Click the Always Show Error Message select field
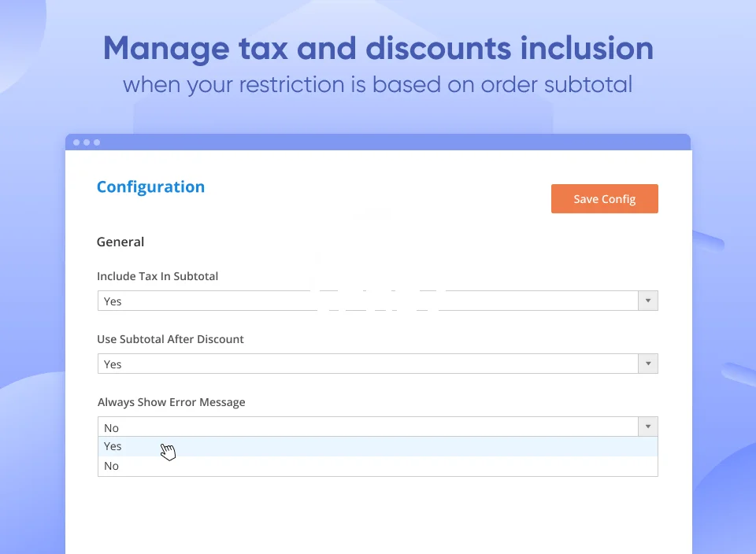 367,427
